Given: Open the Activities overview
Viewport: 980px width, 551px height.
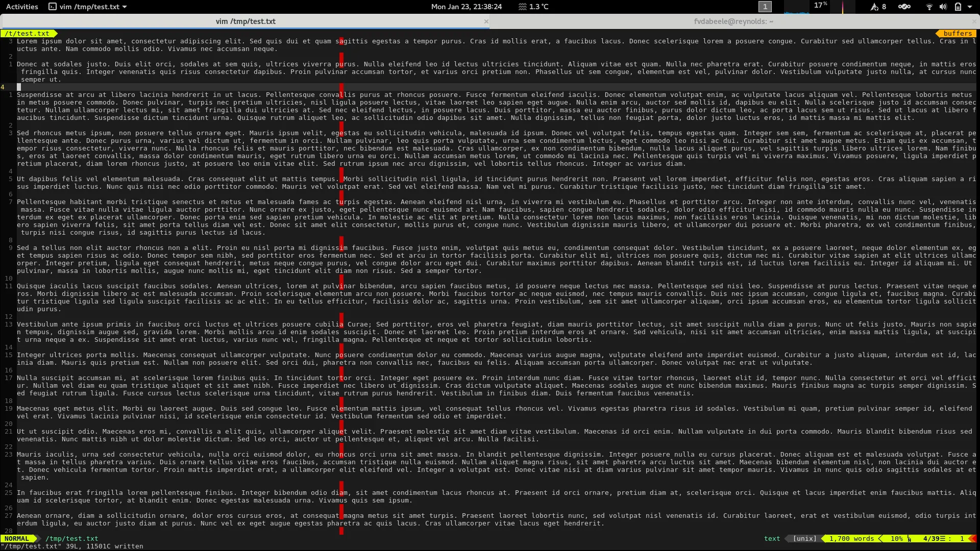Looking at the screenshot, I should click(22, 7).
